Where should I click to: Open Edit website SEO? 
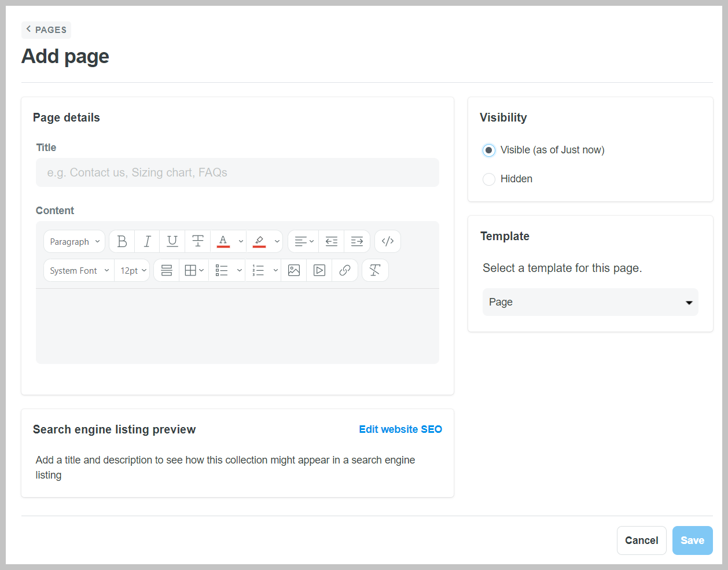pos(400,429)
